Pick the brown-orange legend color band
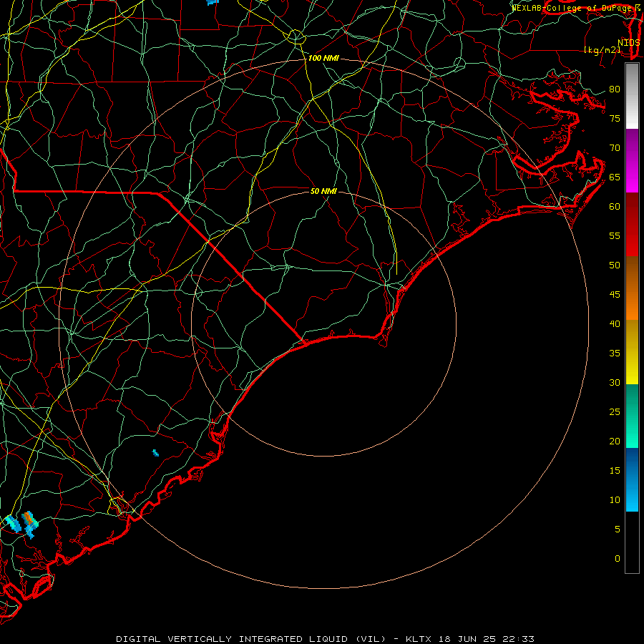This screenshot has width=644, height=644. (632, 288)
